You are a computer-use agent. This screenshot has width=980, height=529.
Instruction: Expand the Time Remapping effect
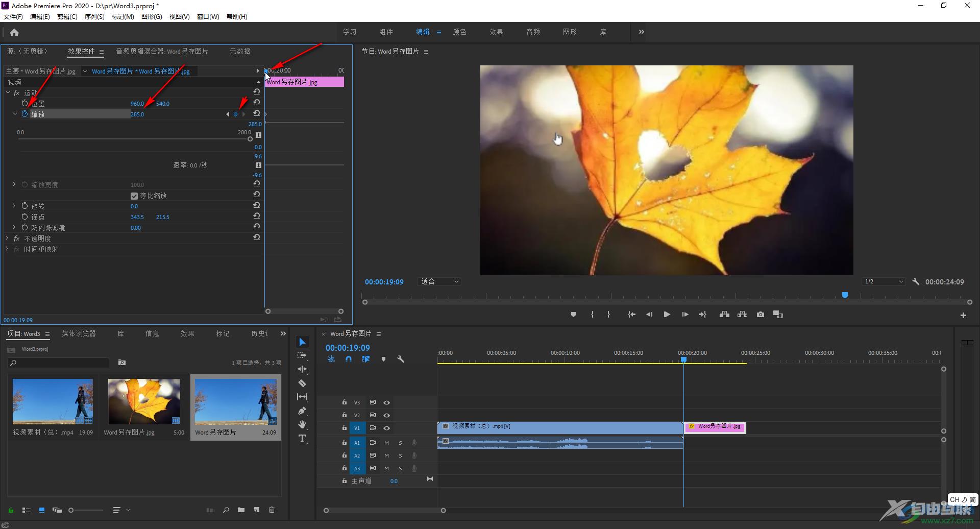7,249
